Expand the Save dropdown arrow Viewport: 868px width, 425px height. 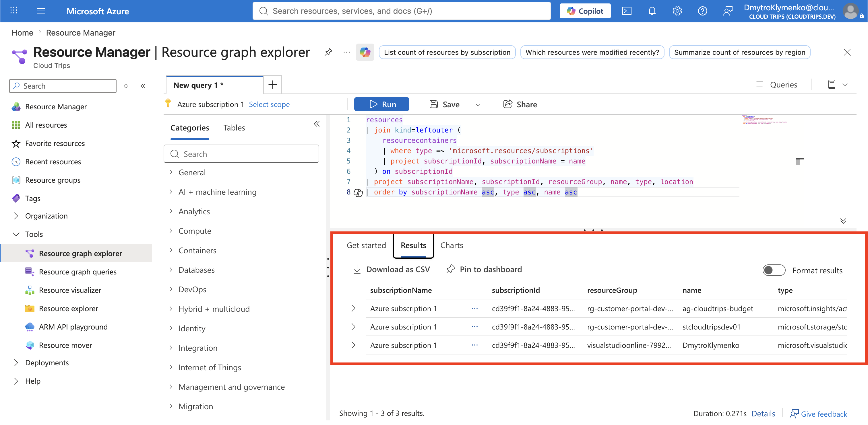pos(478,105)
